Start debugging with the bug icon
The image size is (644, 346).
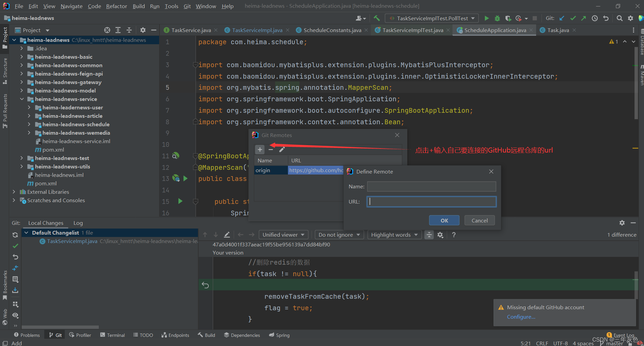click(x=498, y=18)
